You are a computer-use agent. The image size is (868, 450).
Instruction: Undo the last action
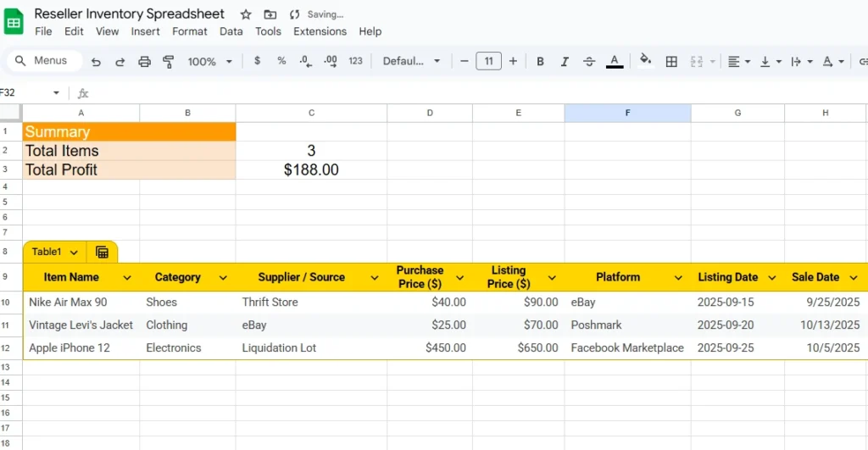96,61
